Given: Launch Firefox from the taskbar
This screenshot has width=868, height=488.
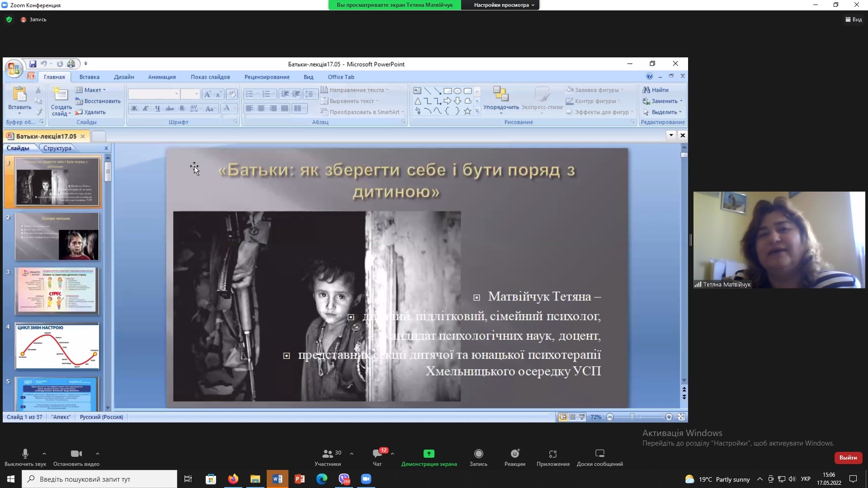Looking at the screenshot, I should pyautogui.click(x=233, y=479).
